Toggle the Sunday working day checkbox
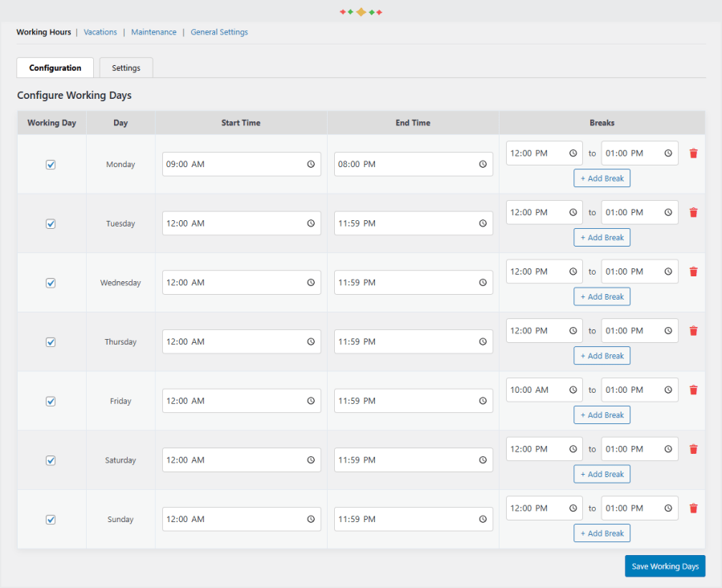This screenshot has width=722, height=588. coord(51,519)
